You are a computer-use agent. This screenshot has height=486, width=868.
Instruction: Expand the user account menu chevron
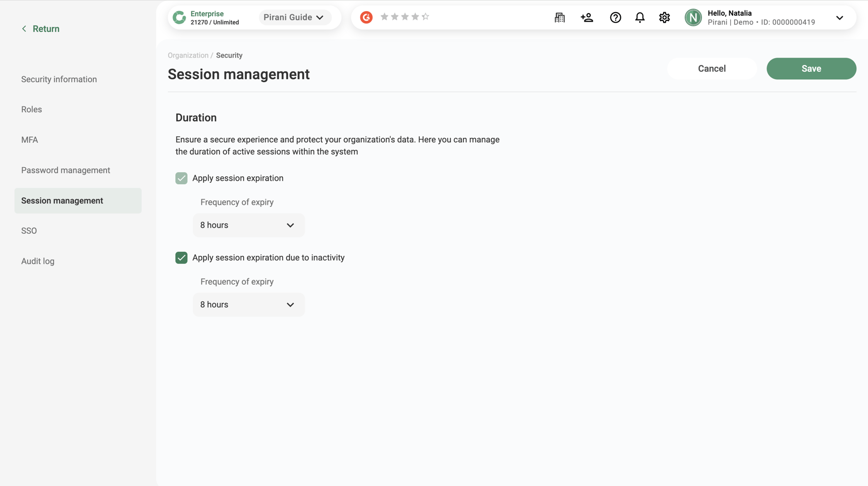pos(839,18)
